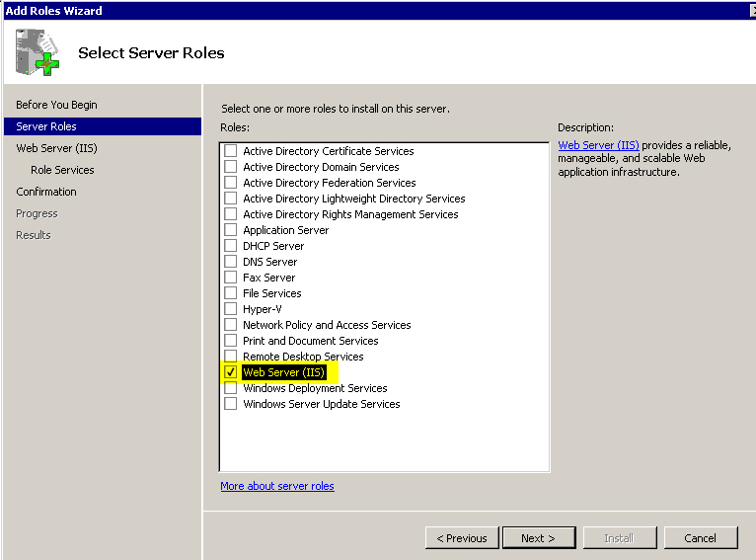Select Server Roles in the sidebar

[x=46, y=126]
